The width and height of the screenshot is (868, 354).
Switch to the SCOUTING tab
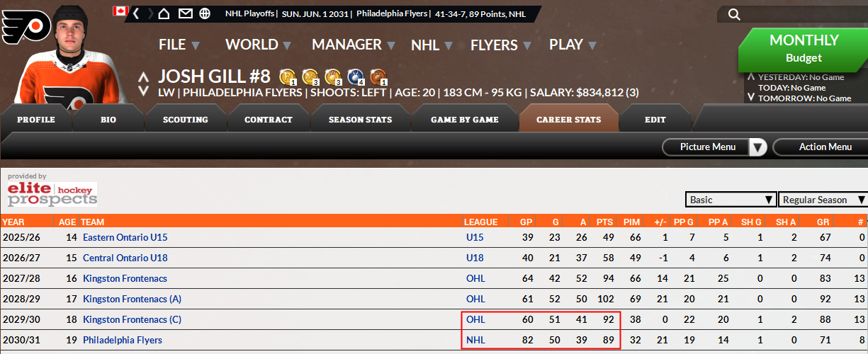[x=186, y=120]
